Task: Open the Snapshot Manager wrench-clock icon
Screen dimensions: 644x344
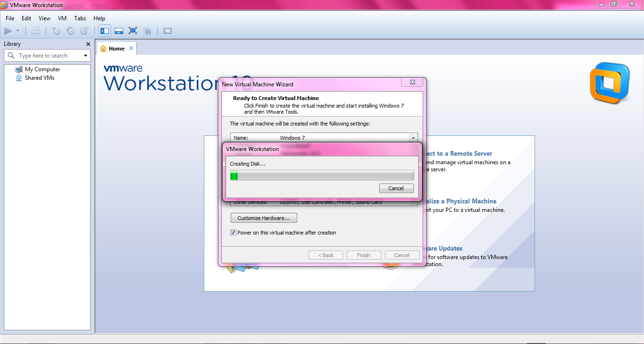Action: click(84, 31)
